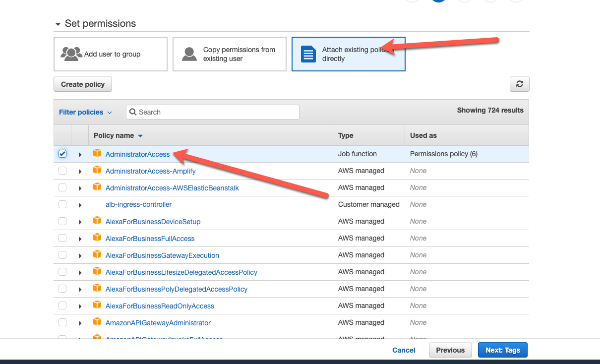
Task: Click the group people icon on Add user to group
Action: click(x=71, y=54)
